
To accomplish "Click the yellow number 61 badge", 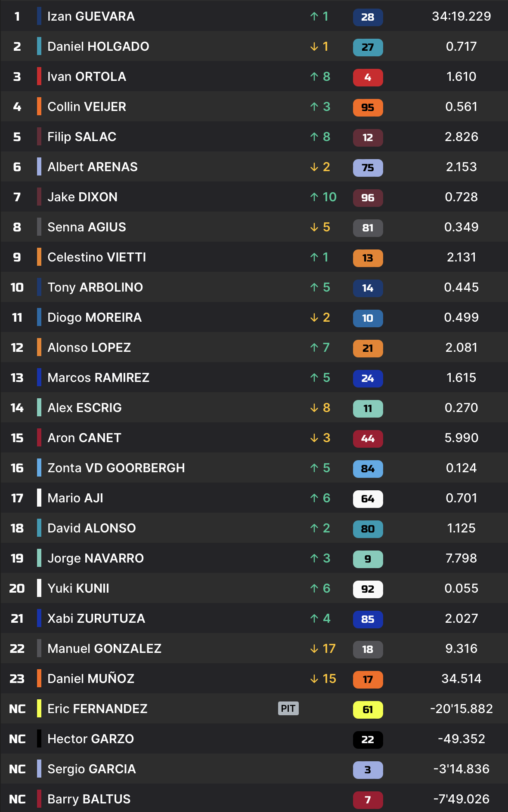I will coord(368,710).
